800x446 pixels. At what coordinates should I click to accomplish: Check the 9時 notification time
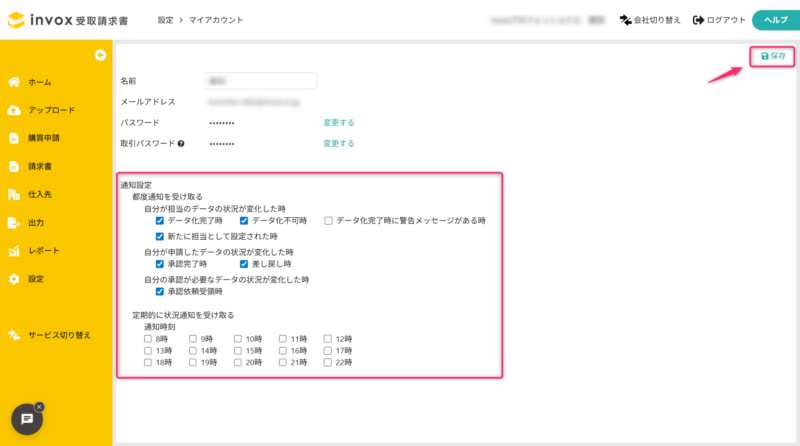[x=192, y=338]
